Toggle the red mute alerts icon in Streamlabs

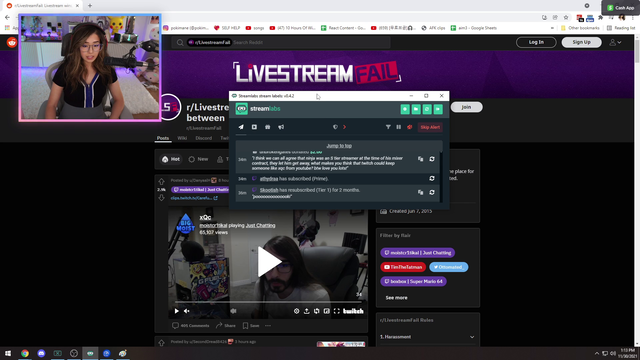[409, 127]
